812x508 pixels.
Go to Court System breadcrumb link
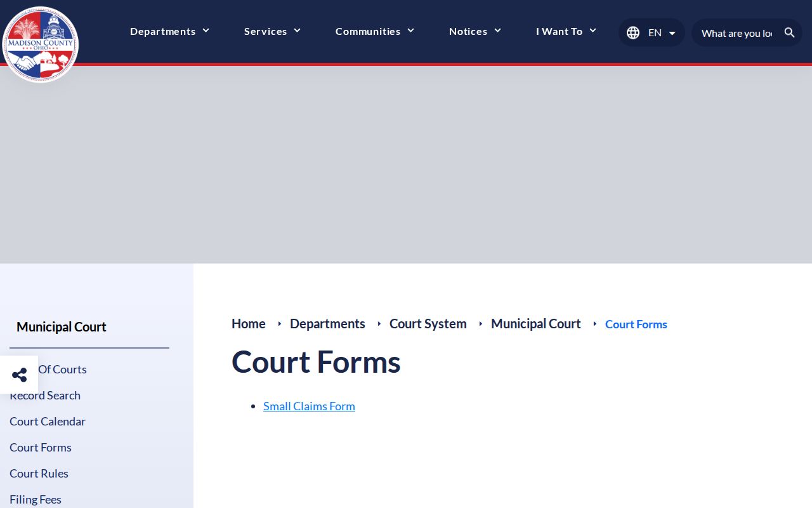tap(428, 324)
